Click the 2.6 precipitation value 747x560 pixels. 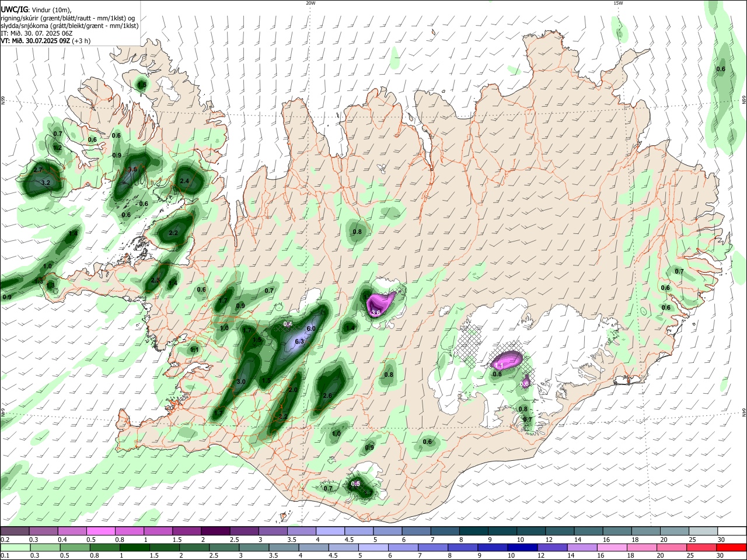327,395
